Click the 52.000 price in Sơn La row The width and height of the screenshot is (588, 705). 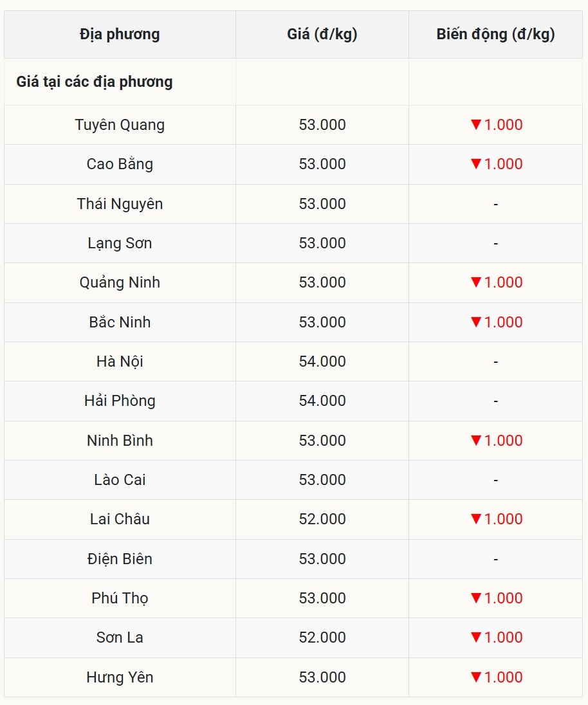(x=322, y=637)
